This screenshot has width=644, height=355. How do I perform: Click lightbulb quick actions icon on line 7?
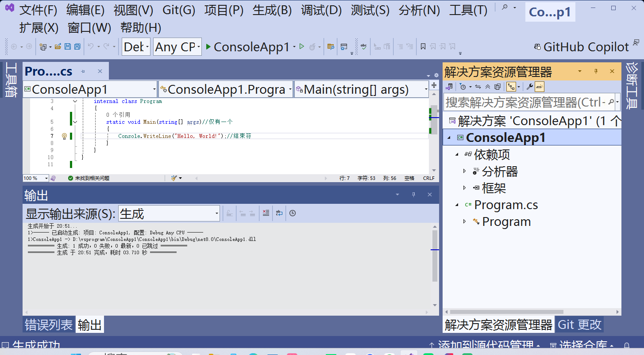point(64,136)
